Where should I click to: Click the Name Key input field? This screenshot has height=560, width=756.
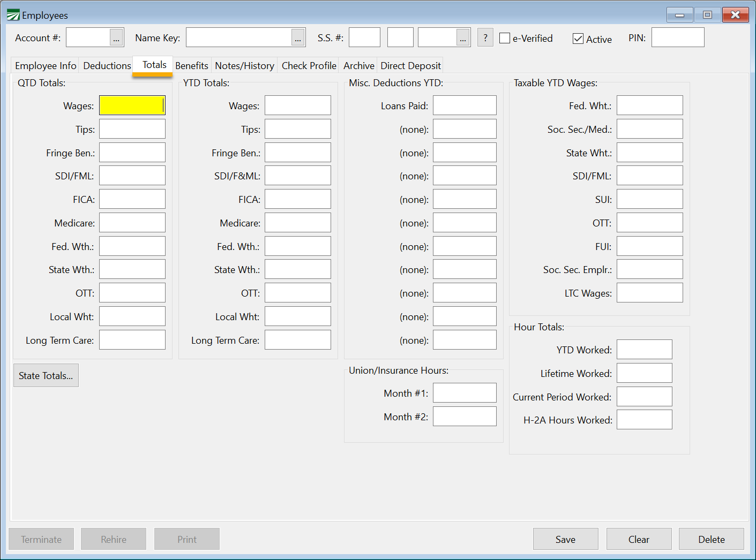(239, 37)
